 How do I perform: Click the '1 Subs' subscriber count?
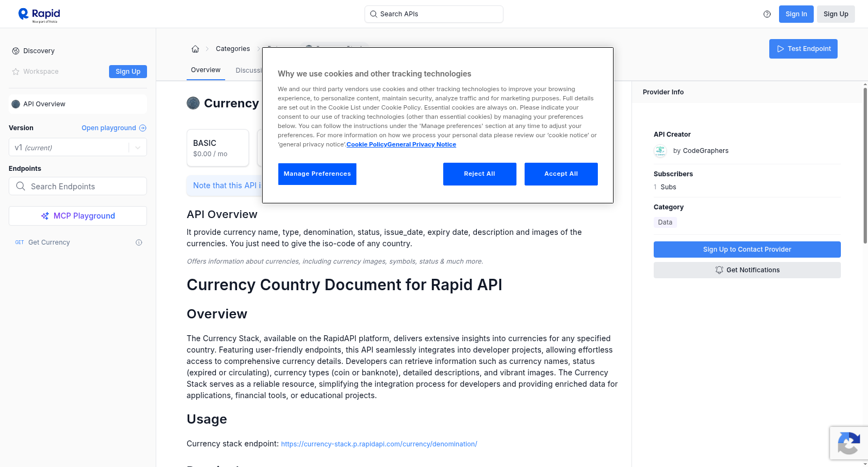point(665,187)
